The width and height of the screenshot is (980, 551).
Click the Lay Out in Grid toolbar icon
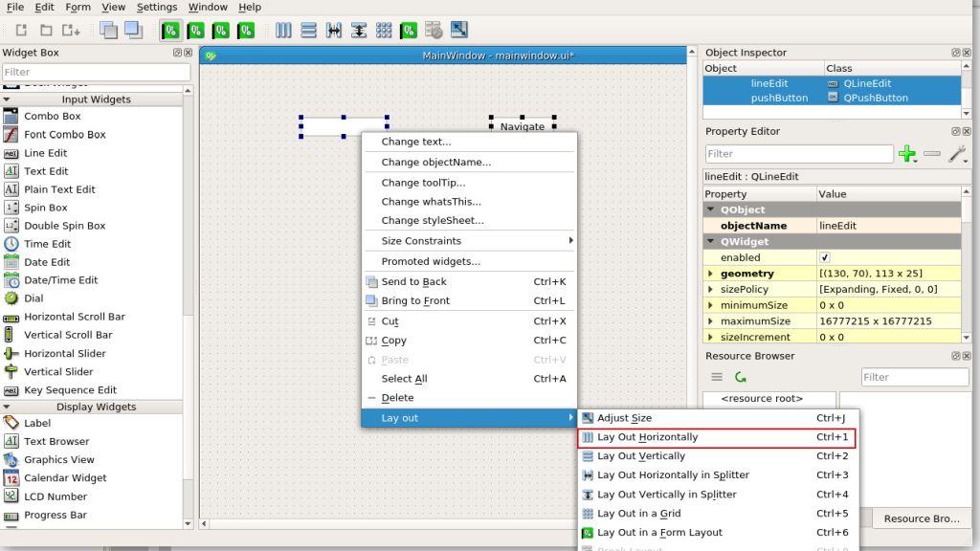383,31
